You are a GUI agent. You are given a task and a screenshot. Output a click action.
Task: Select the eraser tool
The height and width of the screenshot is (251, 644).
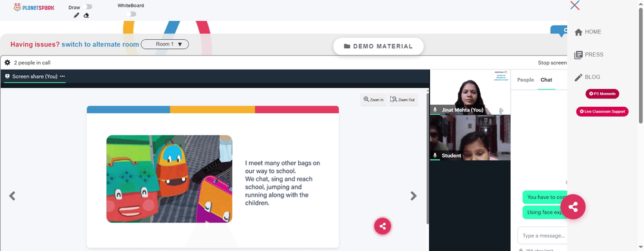point(86,15)
